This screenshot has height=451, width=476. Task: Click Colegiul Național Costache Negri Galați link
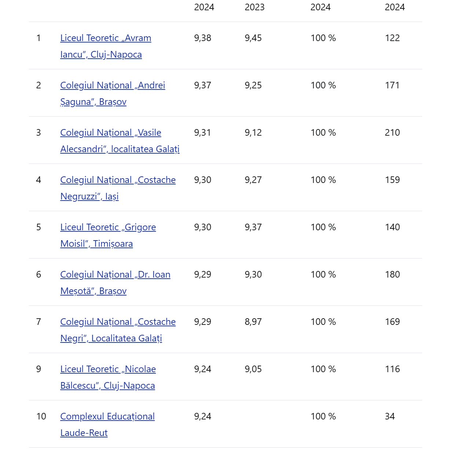point(118,322)
